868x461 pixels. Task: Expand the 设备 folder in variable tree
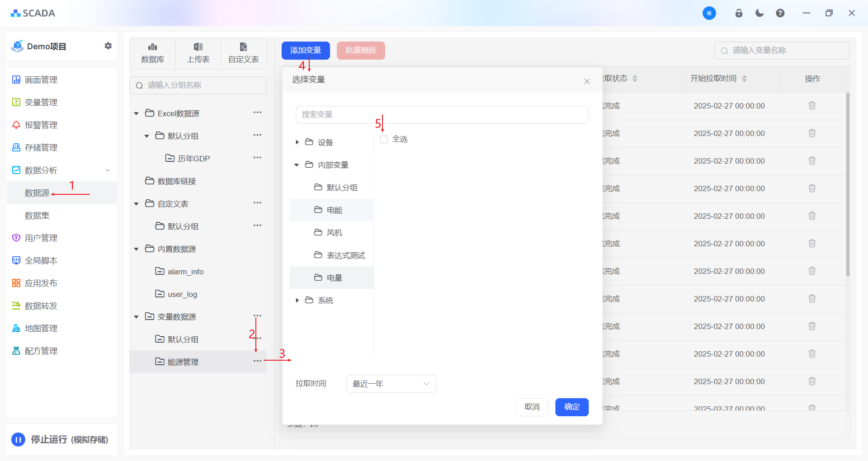pos(297,142)
